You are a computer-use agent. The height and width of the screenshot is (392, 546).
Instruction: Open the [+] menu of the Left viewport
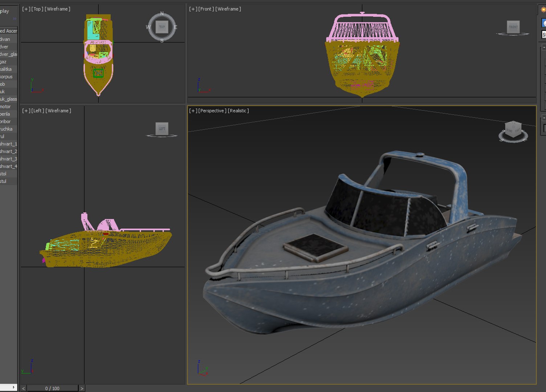(x=26, y=110)
